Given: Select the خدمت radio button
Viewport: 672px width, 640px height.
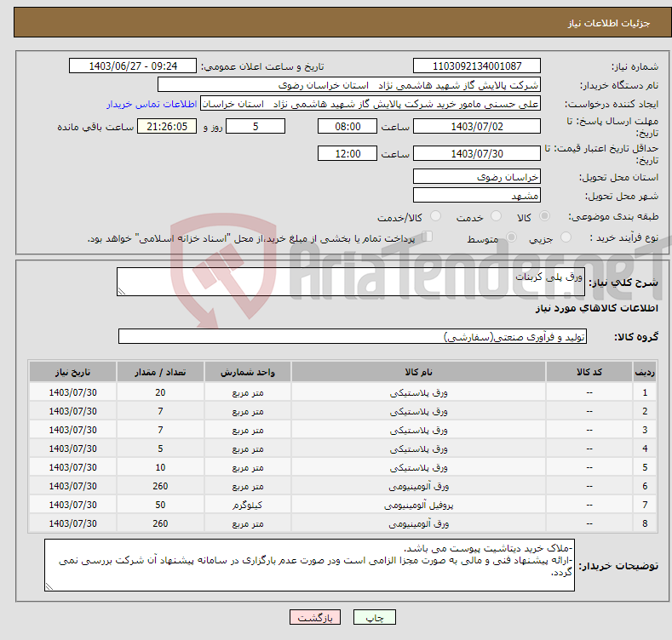Looking at the screenshot, I should tap(496, 216).
